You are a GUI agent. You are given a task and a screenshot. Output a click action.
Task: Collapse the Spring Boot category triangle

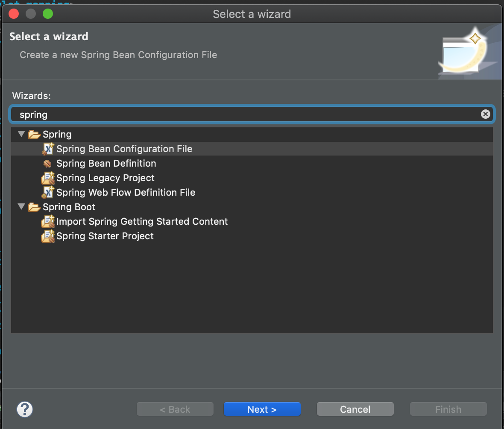(x=21, y=206)
